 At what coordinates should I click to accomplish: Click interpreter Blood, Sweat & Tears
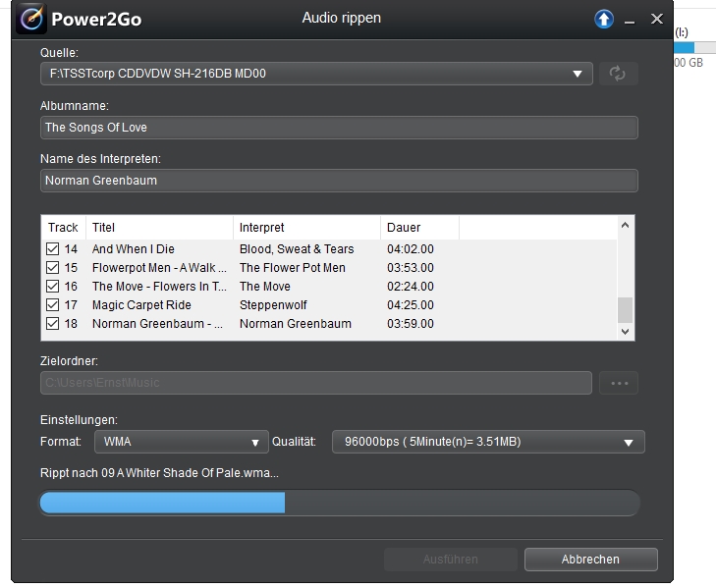(297, 249)
